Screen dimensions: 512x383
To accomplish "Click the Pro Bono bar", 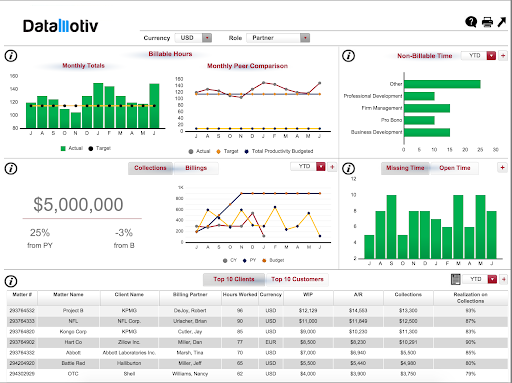I will [x=419, y=120].
